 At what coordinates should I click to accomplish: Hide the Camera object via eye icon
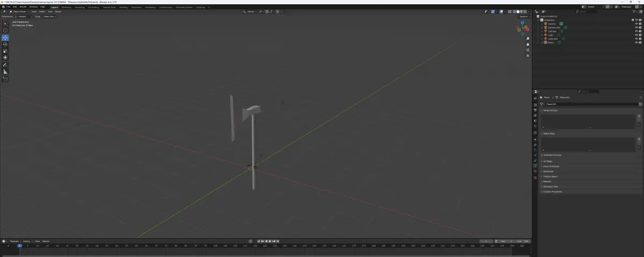click(636, 24)
